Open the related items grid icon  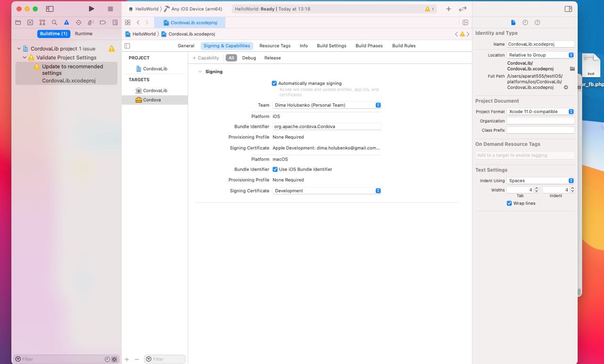(x=127, y=22)
